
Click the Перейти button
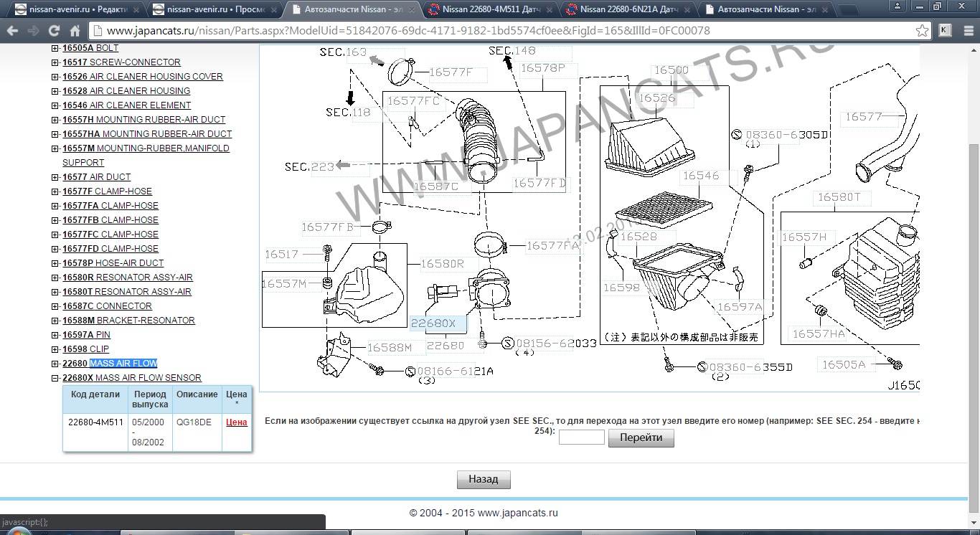pos(641,437)
